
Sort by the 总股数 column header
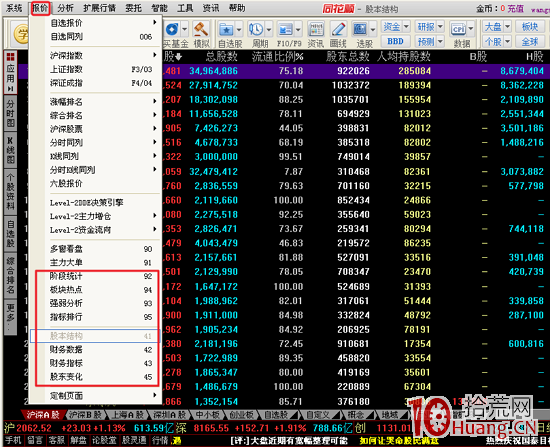(x=222, y=57)
